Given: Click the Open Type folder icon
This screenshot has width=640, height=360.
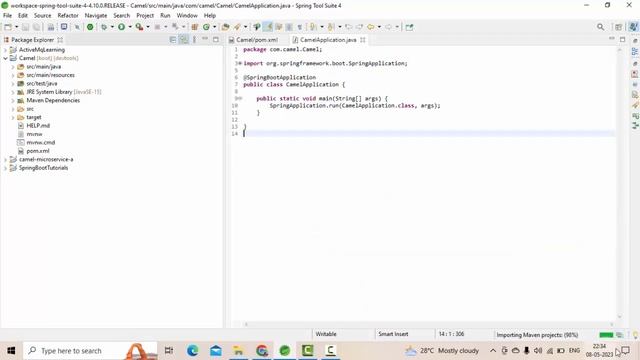Looking at the screenshot, I should 225,27.
